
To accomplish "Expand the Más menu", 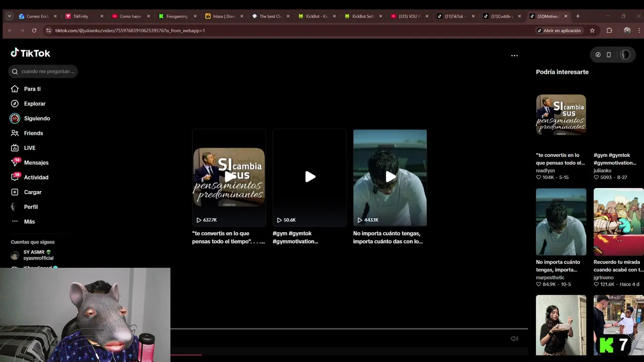I will (x=29, y=222).
